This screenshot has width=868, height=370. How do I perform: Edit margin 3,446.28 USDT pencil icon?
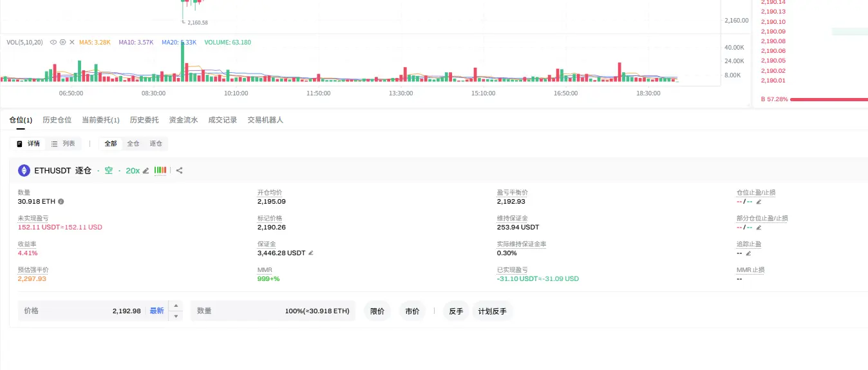pos(311,253)
